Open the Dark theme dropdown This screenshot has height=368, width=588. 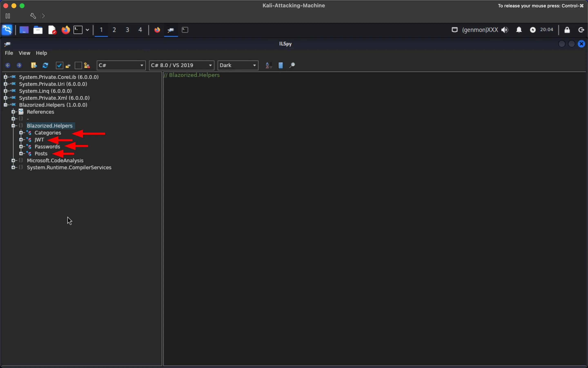pos(238,65)
